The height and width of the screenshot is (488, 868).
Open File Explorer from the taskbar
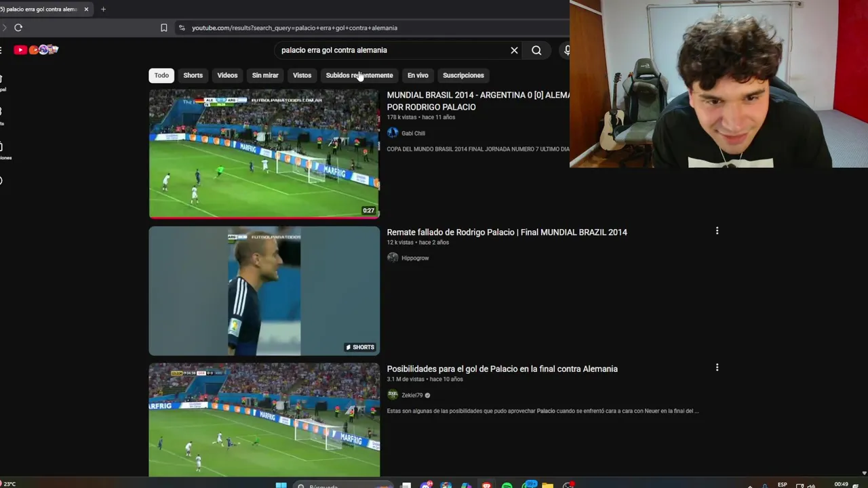[547, 485]
